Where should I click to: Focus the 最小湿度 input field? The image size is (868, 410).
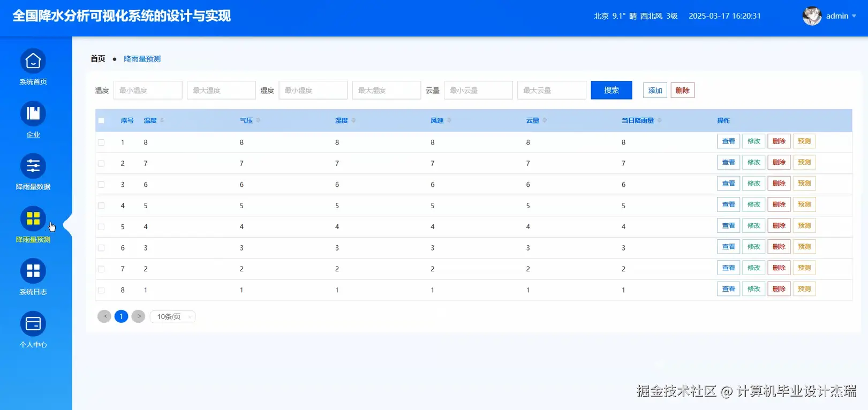click(313, 90)
